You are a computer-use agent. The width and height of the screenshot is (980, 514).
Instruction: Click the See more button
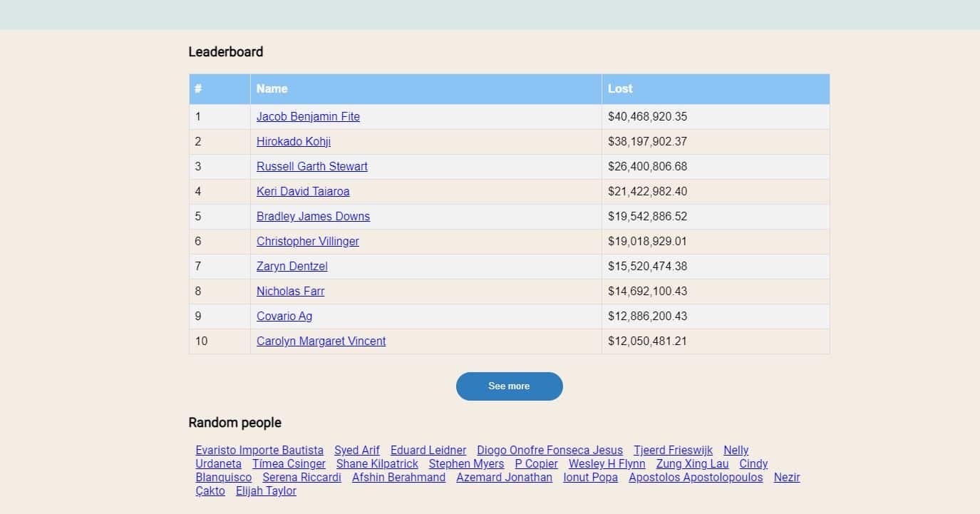click(509, 386)
